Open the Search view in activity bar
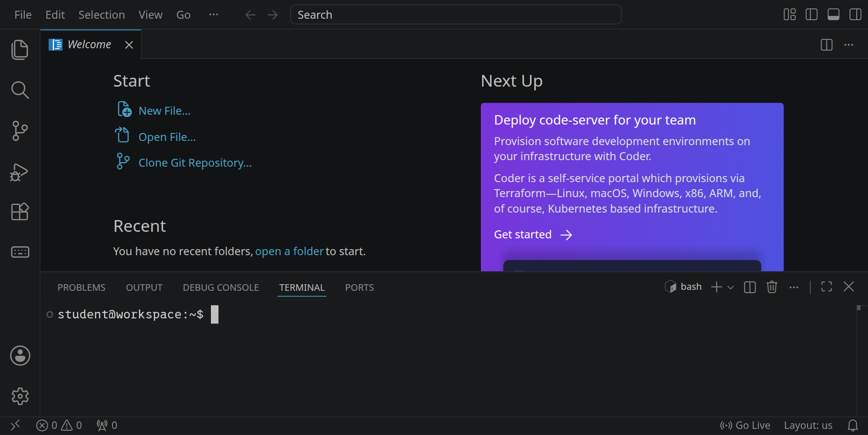 pos(20,90)
